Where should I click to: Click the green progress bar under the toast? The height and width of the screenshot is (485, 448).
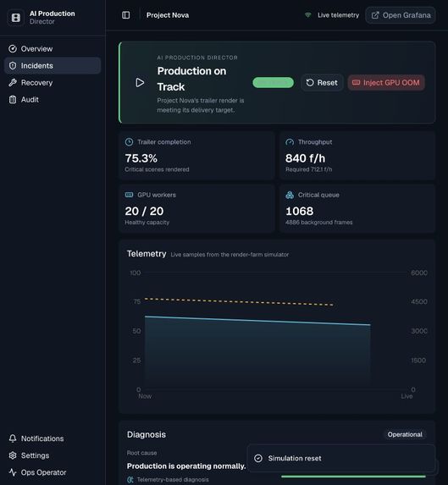tap(354, 477)
